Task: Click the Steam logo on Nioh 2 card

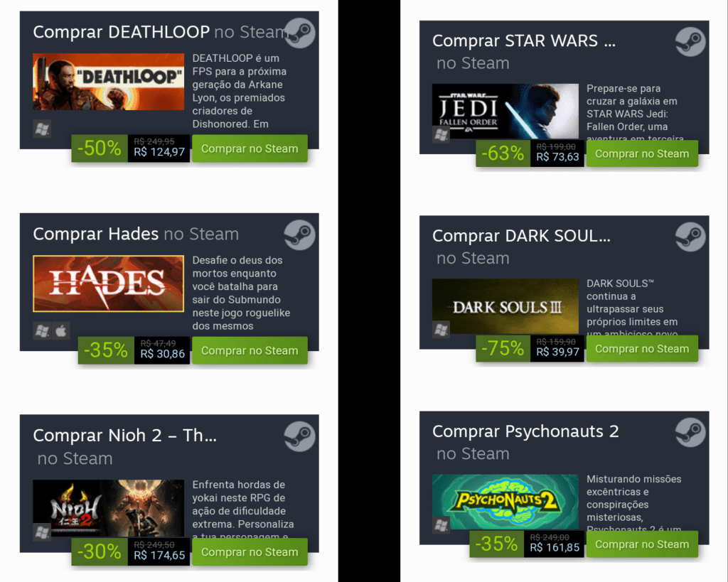Action: (299, 436)
